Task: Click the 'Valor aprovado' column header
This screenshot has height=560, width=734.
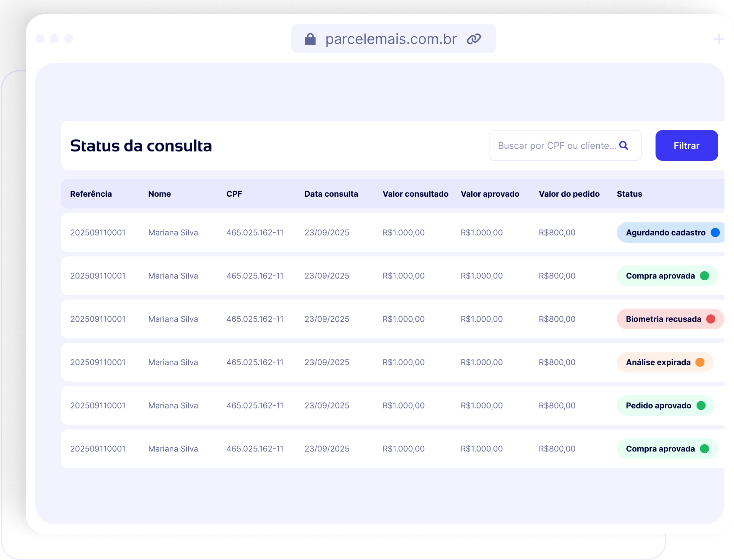Action: point(490,194)
